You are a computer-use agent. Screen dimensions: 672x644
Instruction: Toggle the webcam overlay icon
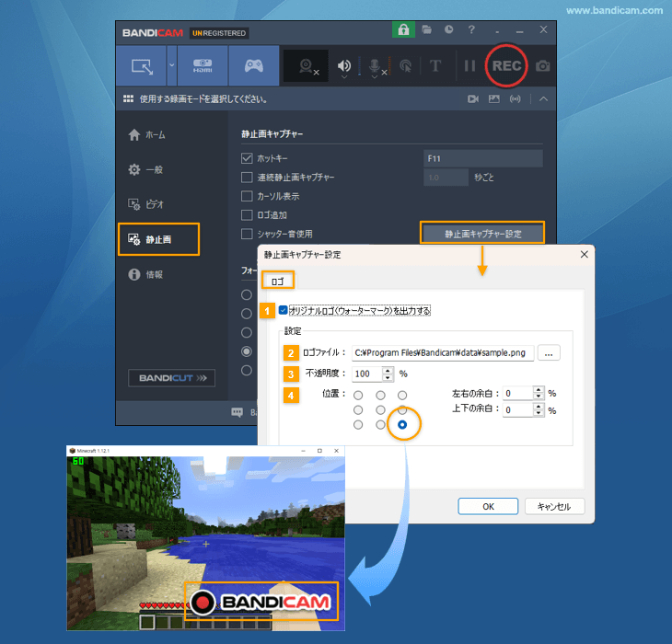pos(307,66)
